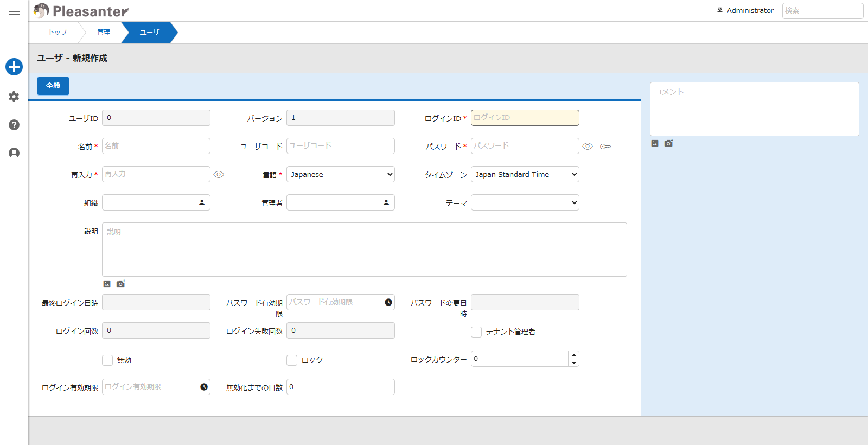The height and width of the screenshot is (445, 868).
Task: Open the テーマ dropdown
Action: 525,202
